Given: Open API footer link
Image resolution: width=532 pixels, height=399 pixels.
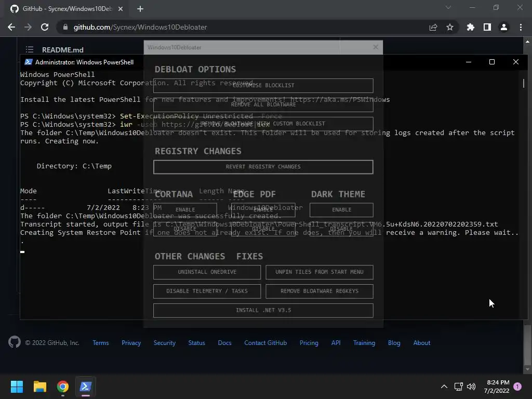Looking at the screenshot, I should click(336, 343).
